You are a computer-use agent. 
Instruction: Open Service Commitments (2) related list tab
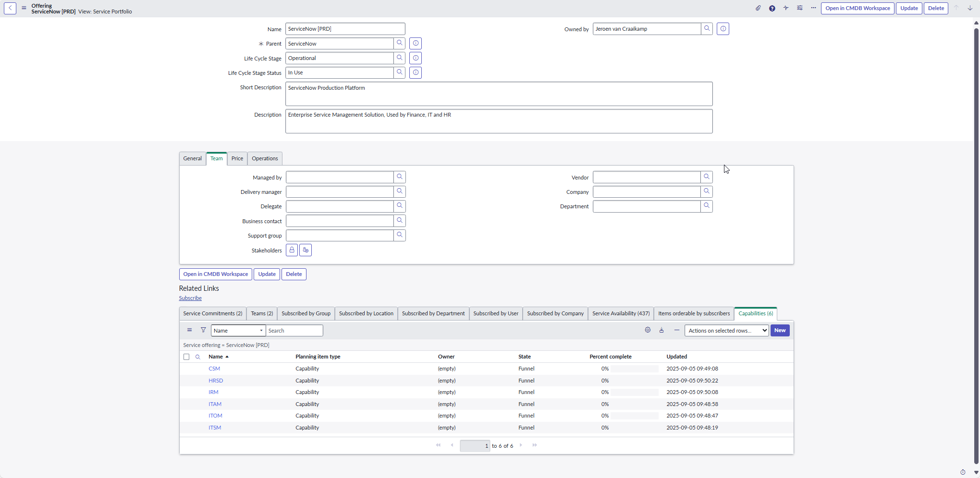tap(213, 313)
